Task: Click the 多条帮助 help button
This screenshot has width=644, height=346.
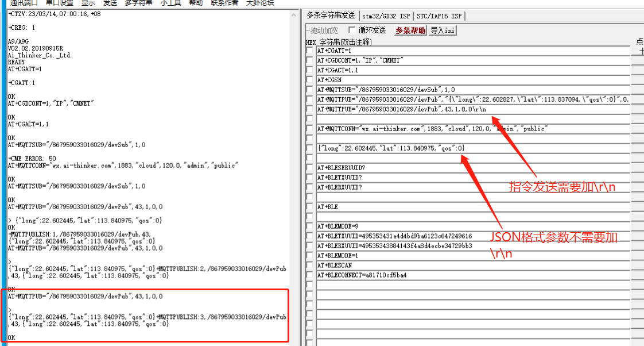Action: [410, 30]
